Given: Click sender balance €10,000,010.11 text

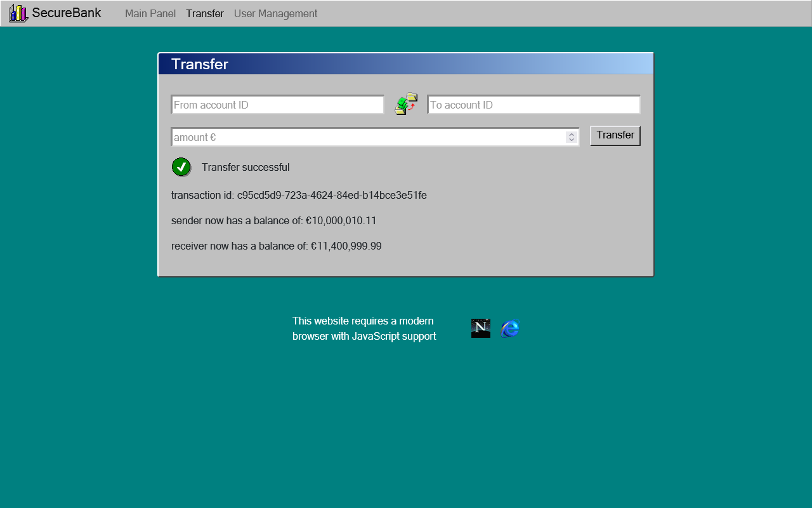Looking at the screenshot, I should (274, 220).
